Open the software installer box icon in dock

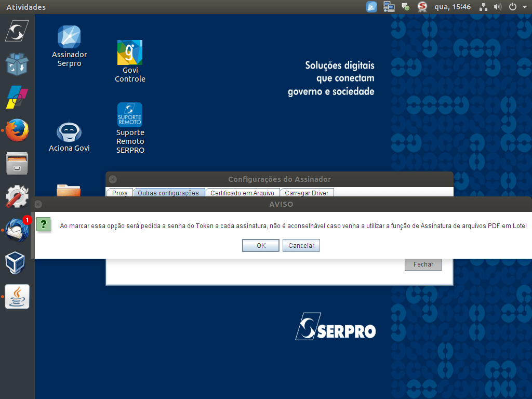click(x=17, y=64)
